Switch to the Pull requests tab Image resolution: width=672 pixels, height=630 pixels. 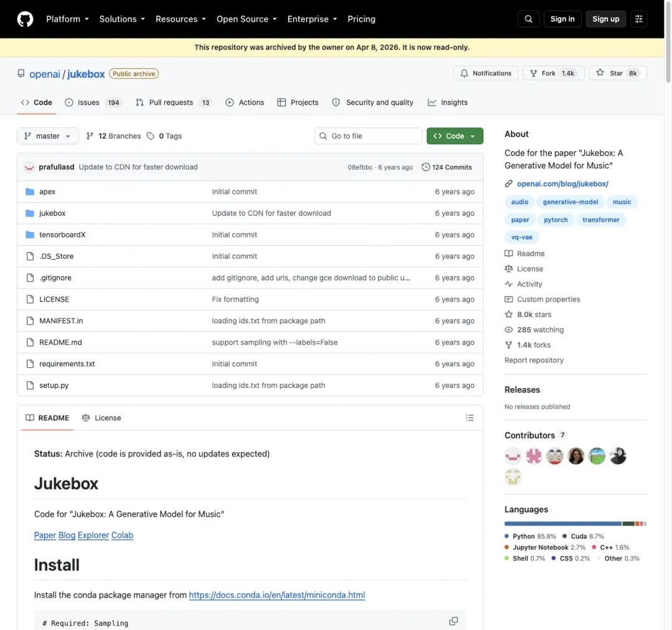173,103
